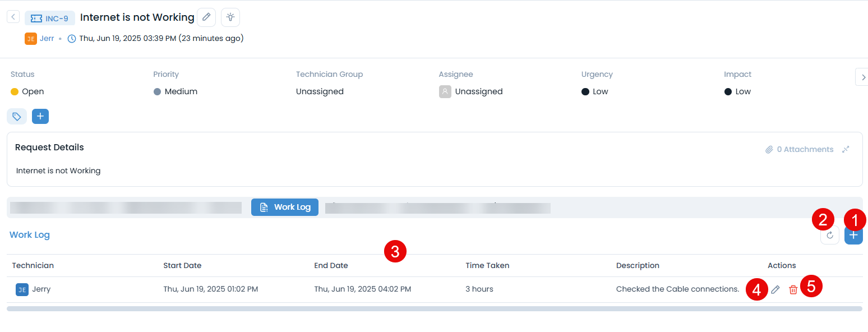This screenshot has width=868, height=332.
Task: Click requester name Jerr
Action: (47, 39)
